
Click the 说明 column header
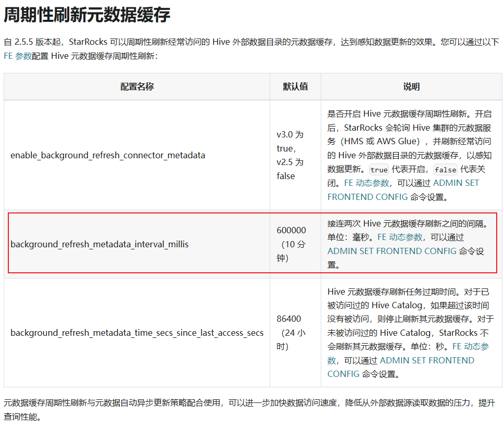click(411, 86)
